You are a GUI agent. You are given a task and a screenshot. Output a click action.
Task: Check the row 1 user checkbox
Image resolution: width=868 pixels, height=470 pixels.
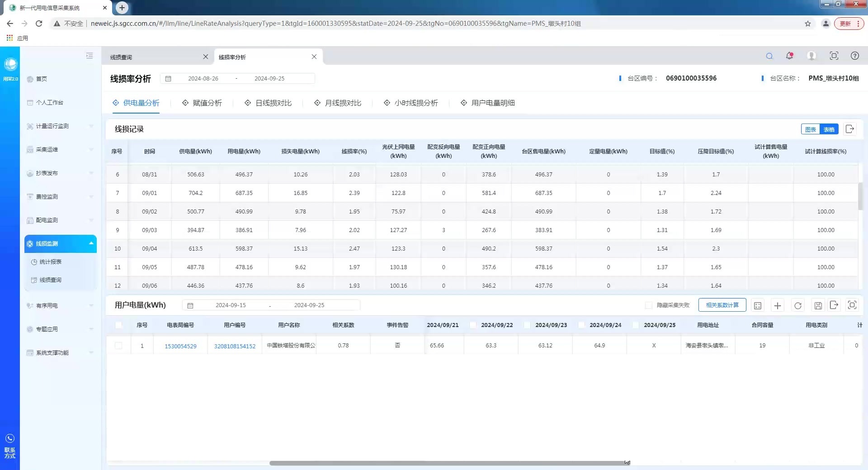(118, 346)
